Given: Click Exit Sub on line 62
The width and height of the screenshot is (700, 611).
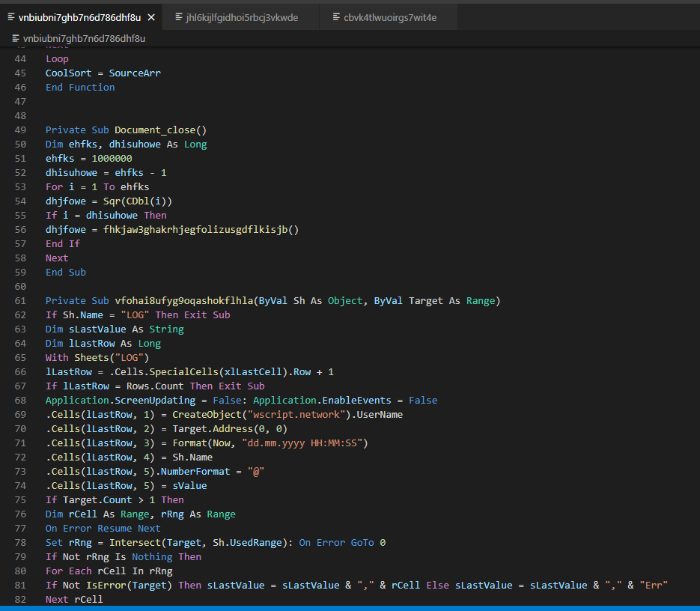Looking at the screenshot, I should [x=207, y=315].
